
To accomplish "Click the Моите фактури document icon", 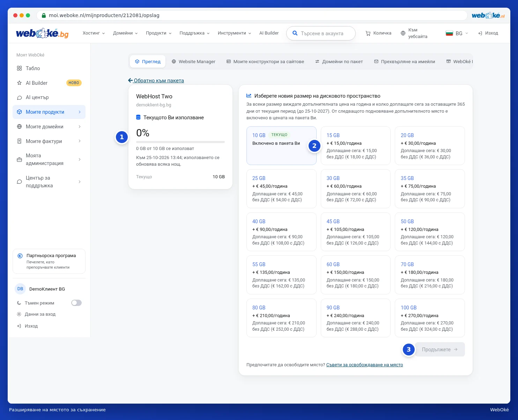I will [x=20, y=141].
